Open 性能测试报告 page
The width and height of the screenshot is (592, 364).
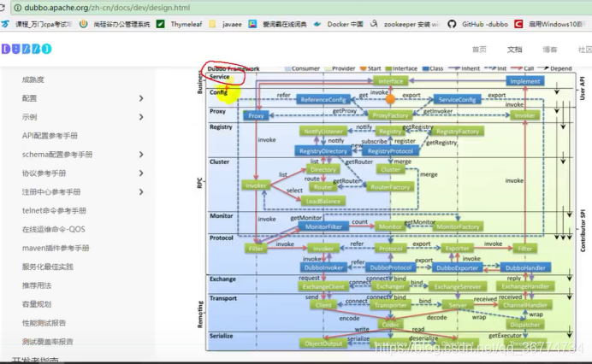coord(44,323)
